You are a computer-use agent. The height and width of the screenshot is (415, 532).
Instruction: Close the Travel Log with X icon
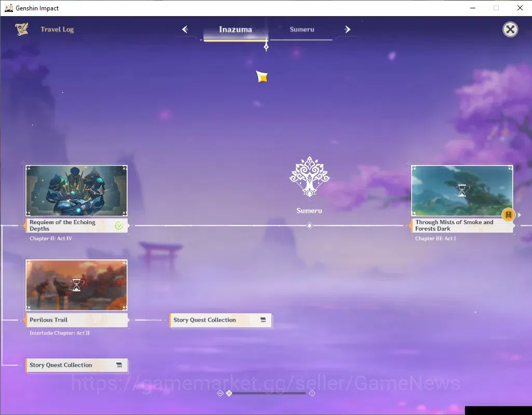[x=510, y=30]
